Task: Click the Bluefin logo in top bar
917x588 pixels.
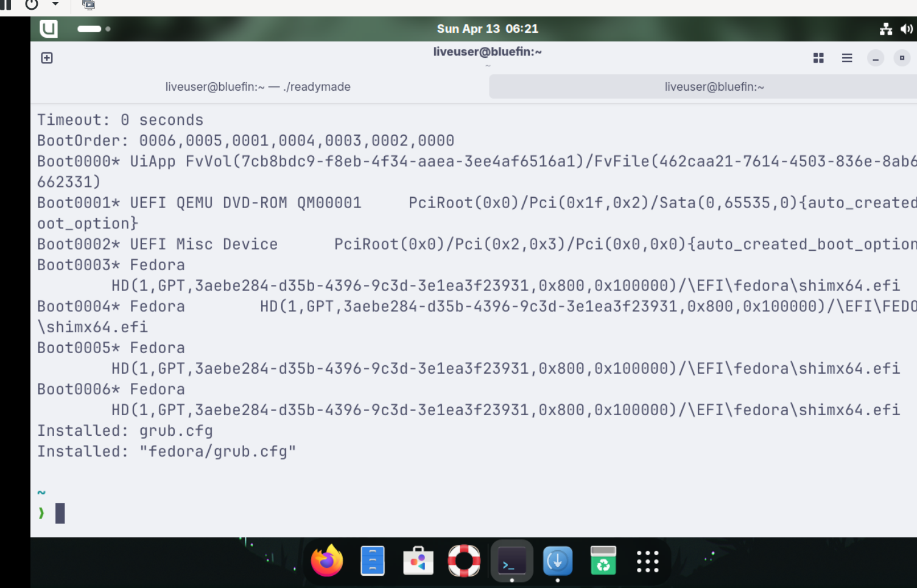Action: (x=49, y=29)
